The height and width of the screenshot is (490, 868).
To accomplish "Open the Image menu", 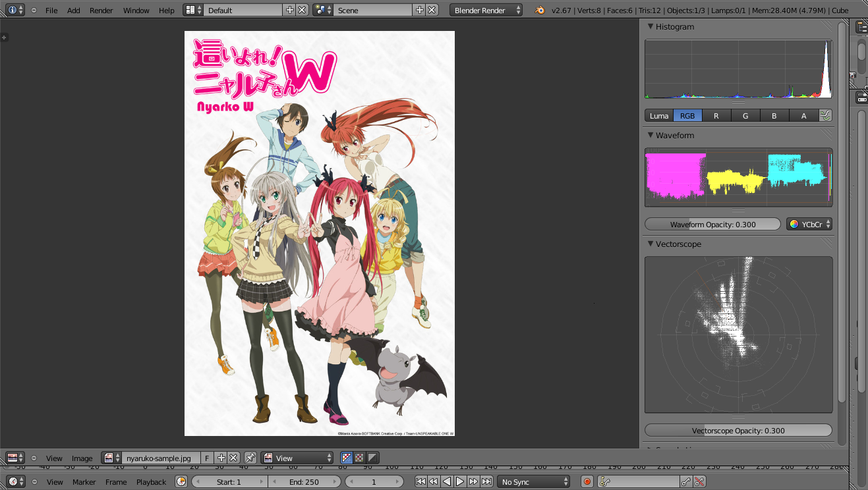I will pyautogui.click(x=82, y=458).
